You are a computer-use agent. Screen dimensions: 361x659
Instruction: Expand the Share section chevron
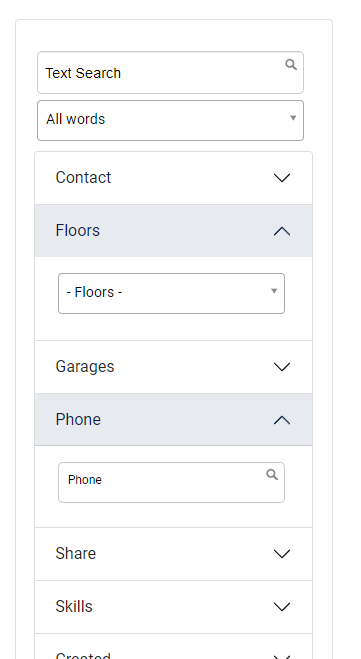point(282,554)
